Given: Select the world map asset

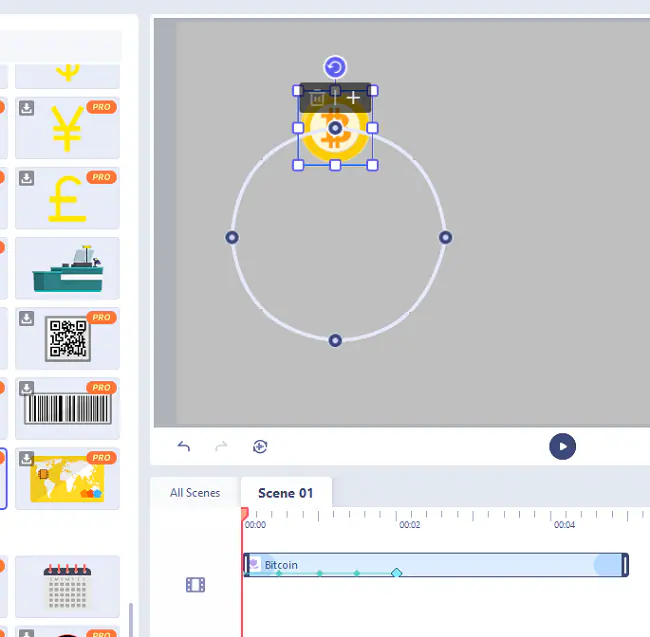Looking at the screenshot, I should coord(67,478).
